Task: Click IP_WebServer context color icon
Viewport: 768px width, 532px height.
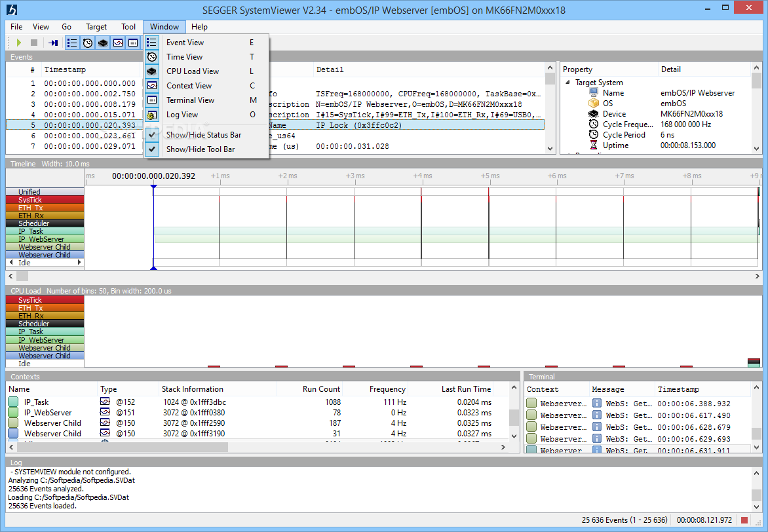Action: click(x=13, y=413)
